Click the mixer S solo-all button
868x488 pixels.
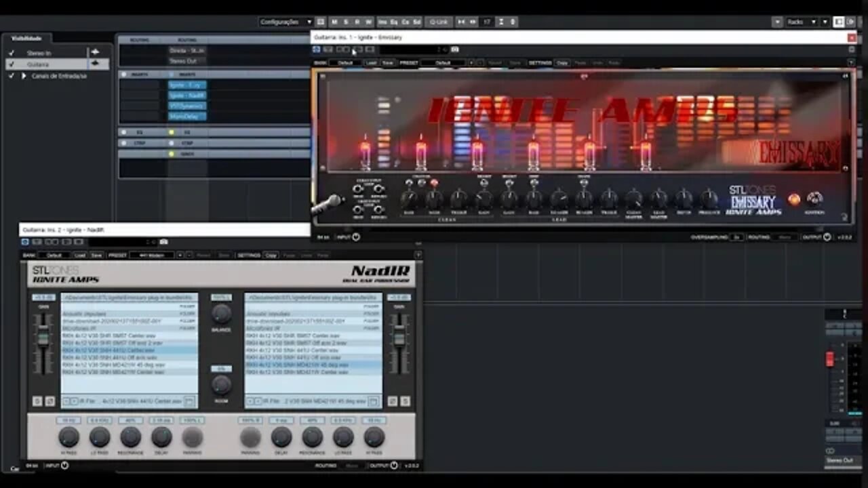tap(346, 22)
